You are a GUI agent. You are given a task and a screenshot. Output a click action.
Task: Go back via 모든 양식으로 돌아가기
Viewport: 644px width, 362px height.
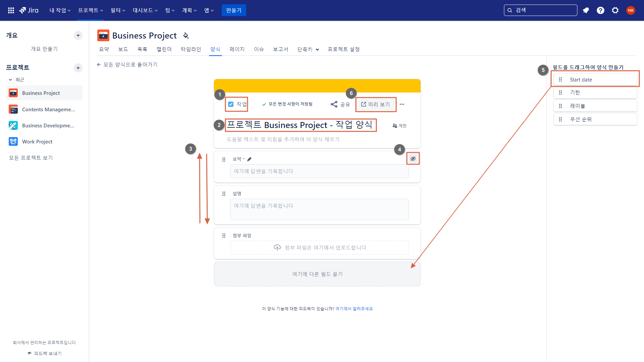point(127,65)
